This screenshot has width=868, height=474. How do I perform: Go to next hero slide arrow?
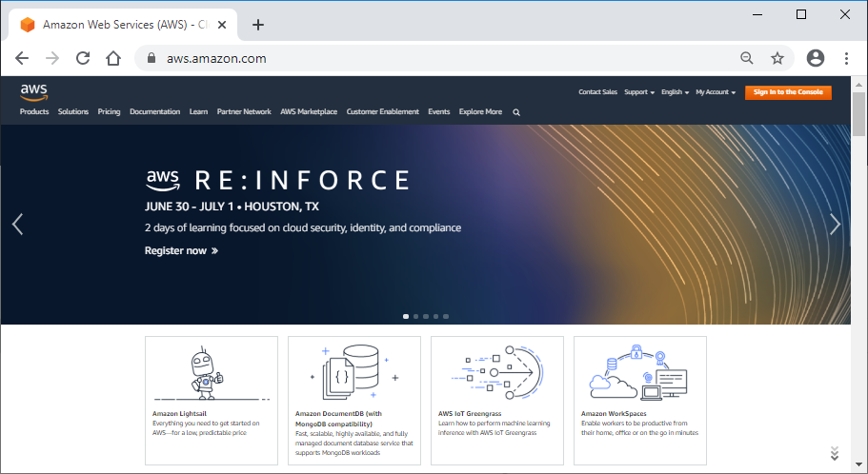(835, 224)
